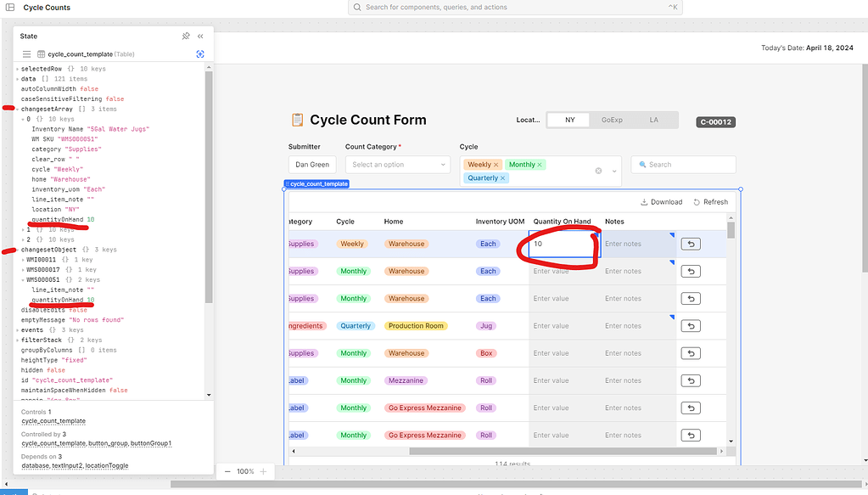Undo changes on the Warehouse Box row
Viewport: 868px width, 495px height.
[691, 353]
